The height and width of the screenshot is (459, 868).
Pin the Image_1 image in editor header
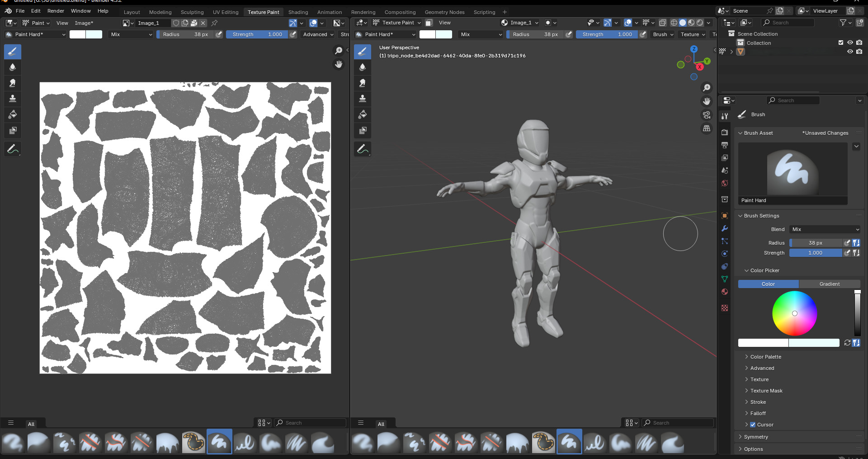tap(215, 23)
